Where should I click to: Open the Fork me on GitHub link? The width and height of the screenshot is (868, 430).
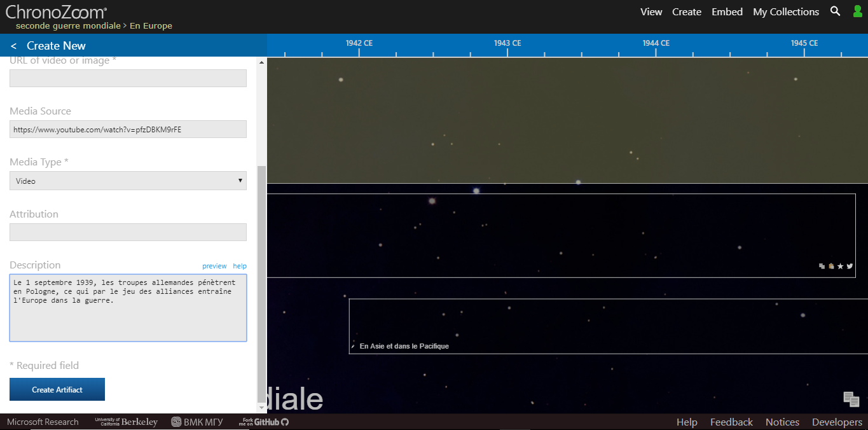264,422
